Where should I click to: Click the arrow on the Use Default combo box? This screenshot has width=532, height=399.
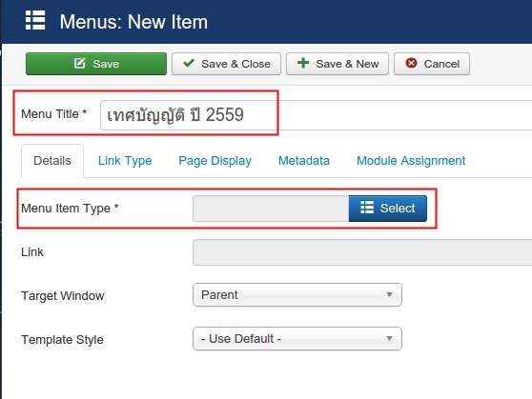click(390, 339)
